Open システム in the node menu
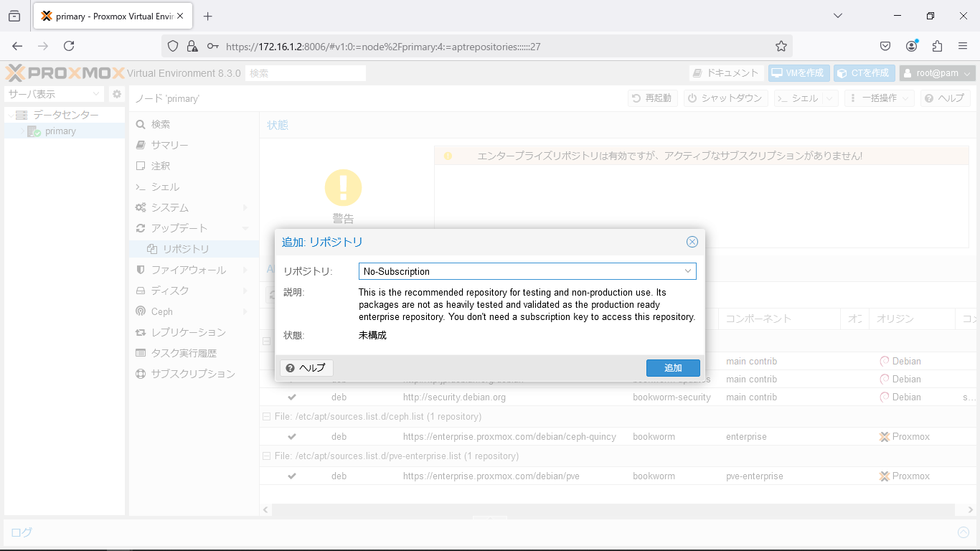Screen dimensions: 980x551 click(194, 207)
